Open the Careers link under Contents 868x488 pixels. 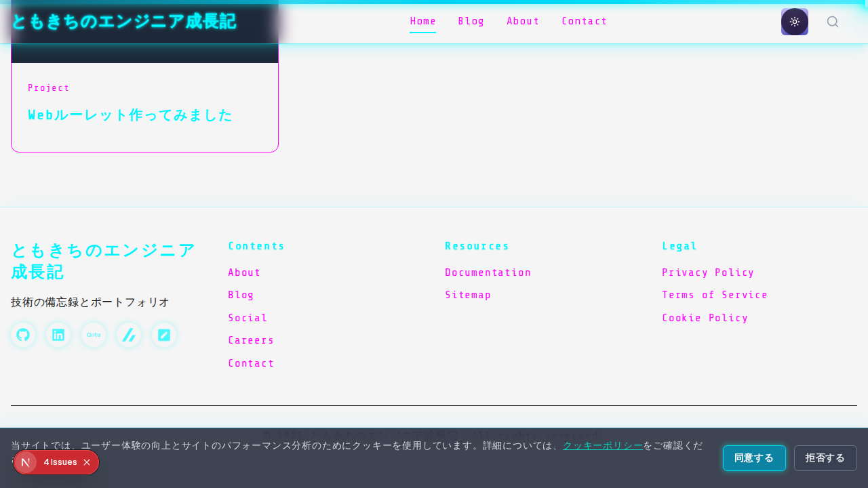tap(251, 340)
